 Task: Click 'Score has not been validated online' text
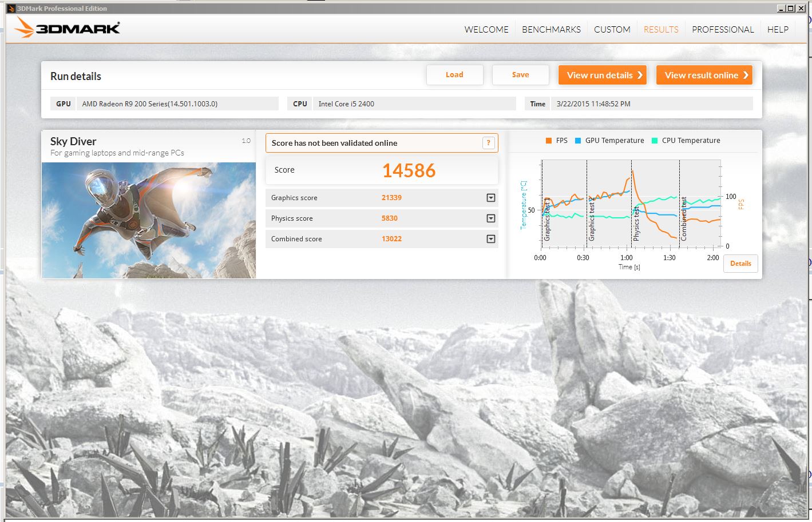tap(334, 143)
